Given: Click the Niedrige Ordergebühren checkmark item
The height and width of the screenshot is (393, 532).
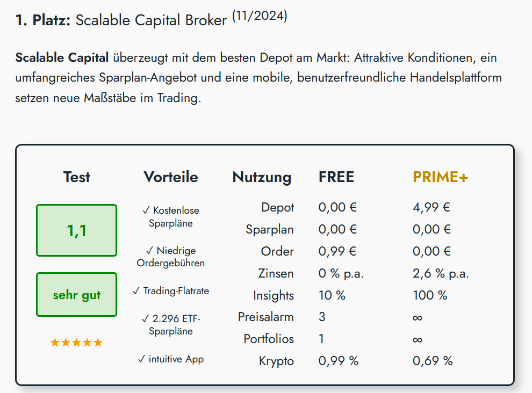Looking at the screenshot, I should click(171, 257).
